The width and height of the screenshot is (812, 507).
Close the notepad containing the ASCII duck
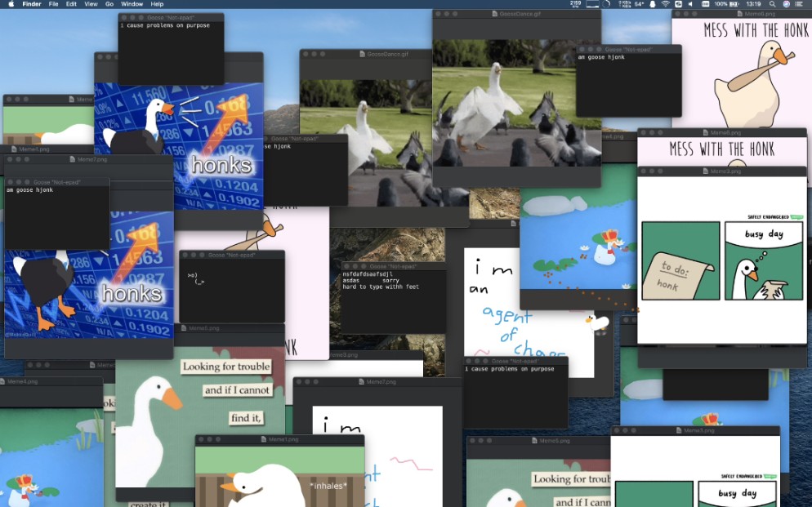tap(185, 255)
